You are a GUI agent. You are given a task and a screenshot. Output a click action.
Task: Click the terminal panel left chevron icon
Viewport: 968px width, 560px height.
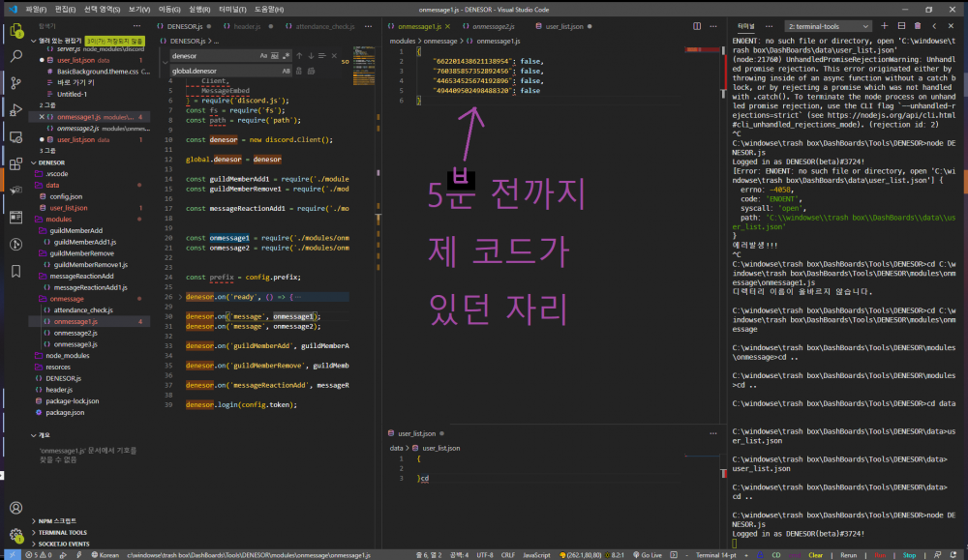[934, 26]
